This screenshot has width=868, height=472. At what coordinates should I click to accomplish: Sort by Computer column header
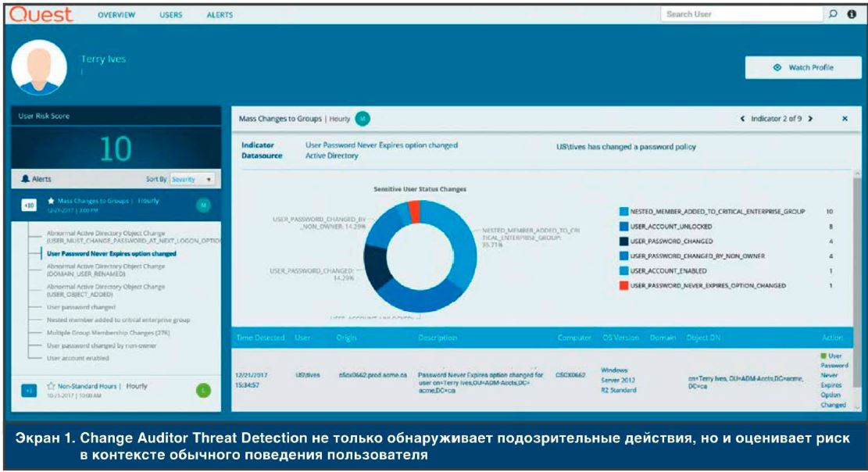point(574,338)
